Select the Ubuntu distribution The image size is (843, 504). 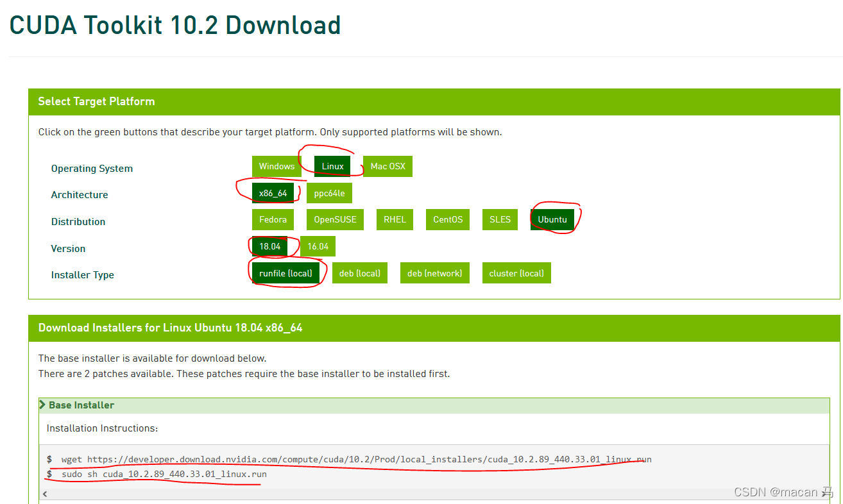[x=552, y=219]
